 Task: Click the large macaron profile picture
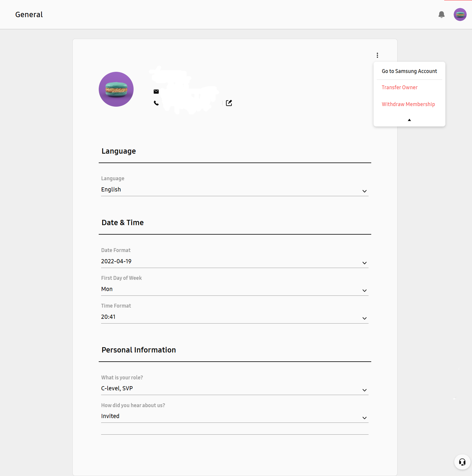[x=116, y=89]
